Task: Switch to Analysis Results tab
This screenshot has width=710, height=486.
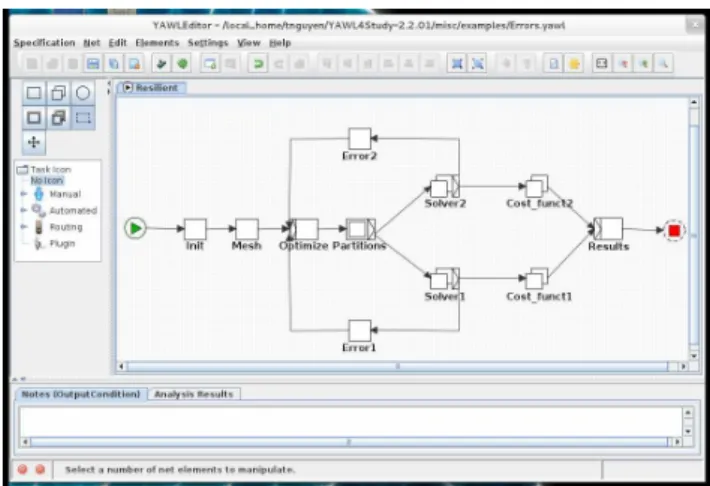Action: pyautogui.click(x=194, y=395)
